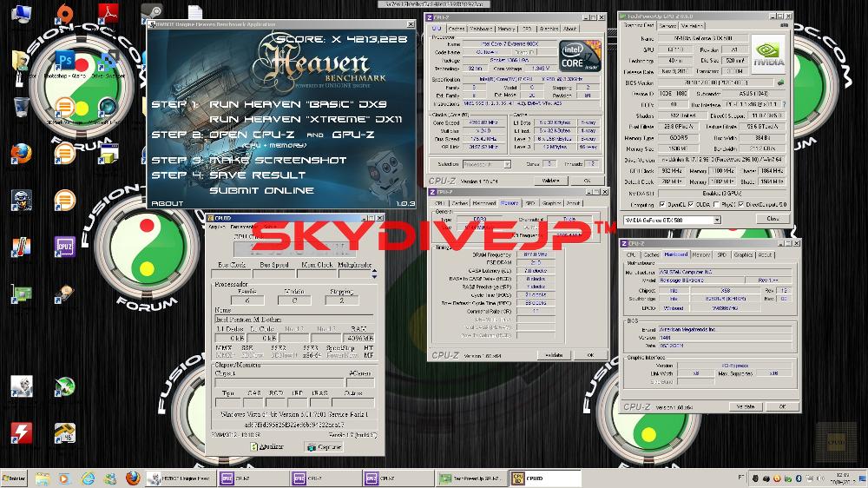Open the Adobe Reader desktop shortcut
The width and height of the screenshot is (868, 488).
(108, 13)
